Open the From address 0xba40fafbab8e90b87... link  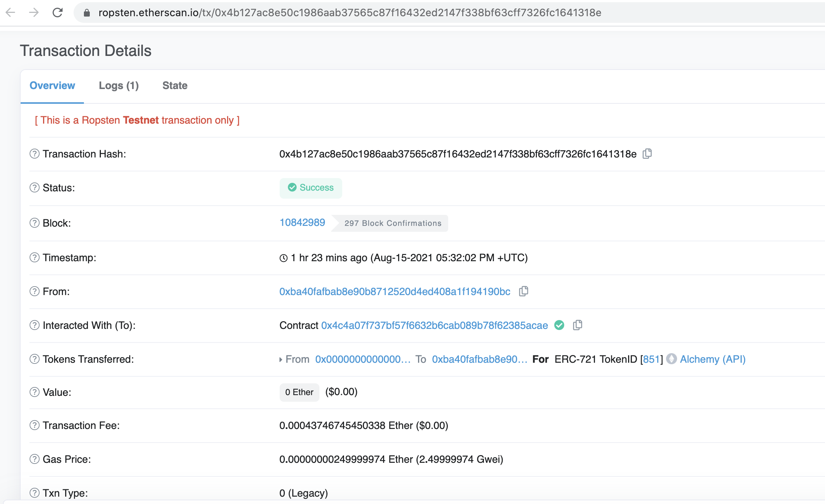(395, 291)
